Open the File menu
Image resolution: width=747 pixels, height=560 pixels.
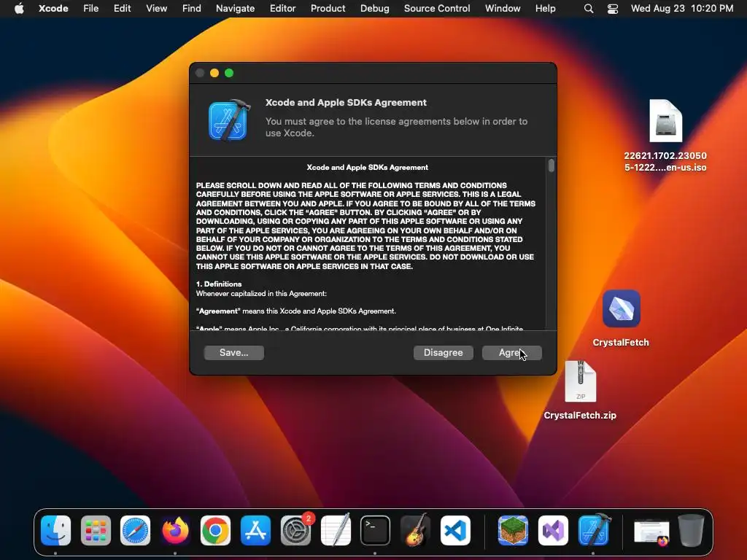click(90, 8)
